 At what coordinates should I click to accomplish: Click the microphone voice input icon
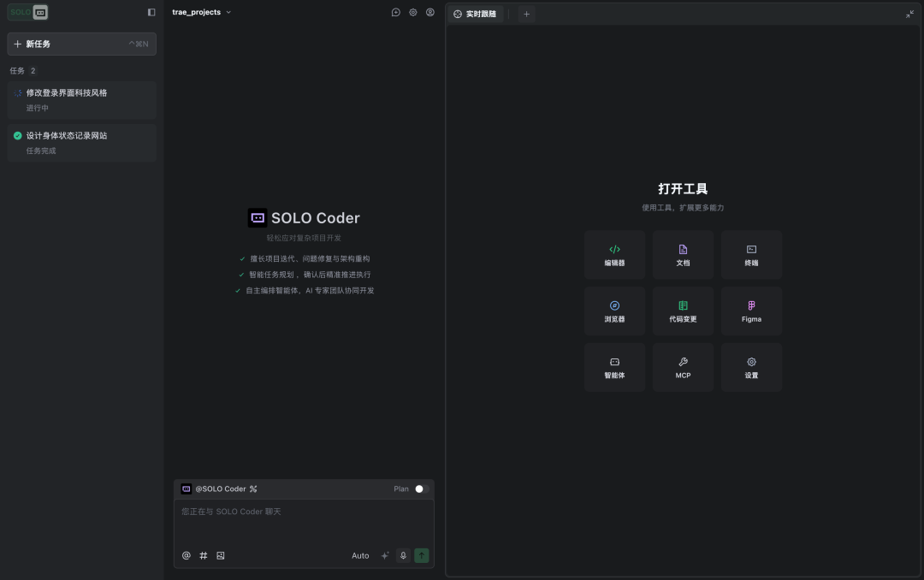[x=404, y=555]
